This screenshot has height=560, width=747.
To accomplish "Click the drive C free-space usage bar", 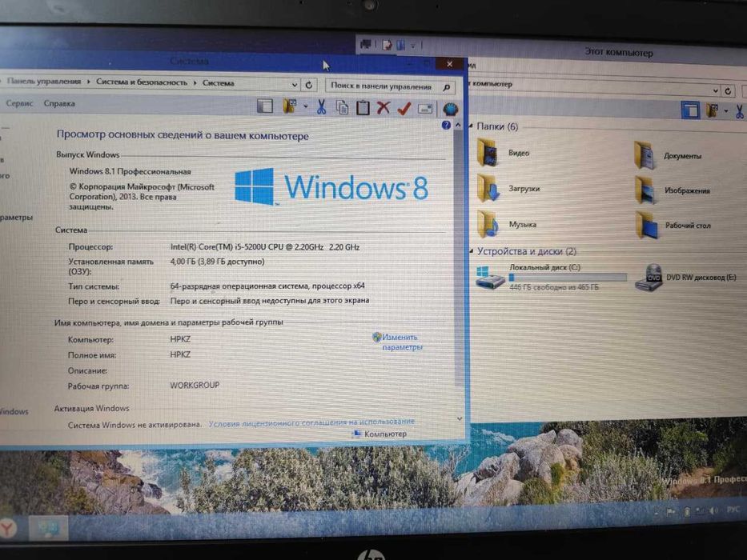I will coord(568,277).
